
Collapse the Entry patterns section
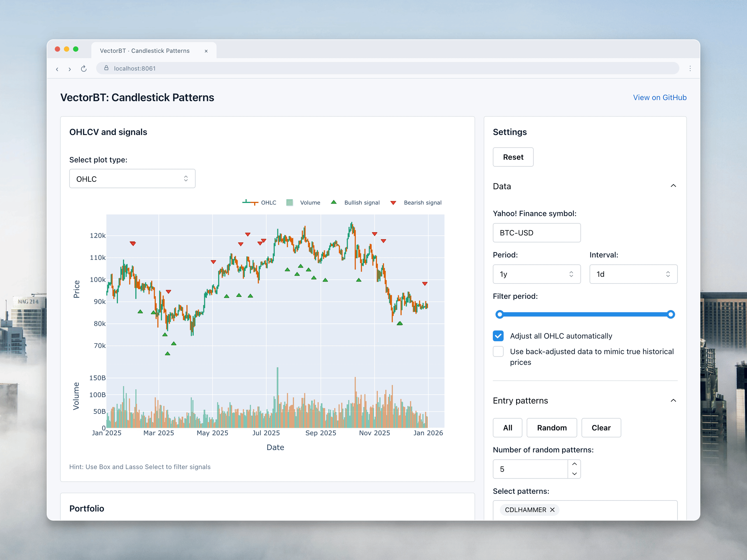point(673,401)
